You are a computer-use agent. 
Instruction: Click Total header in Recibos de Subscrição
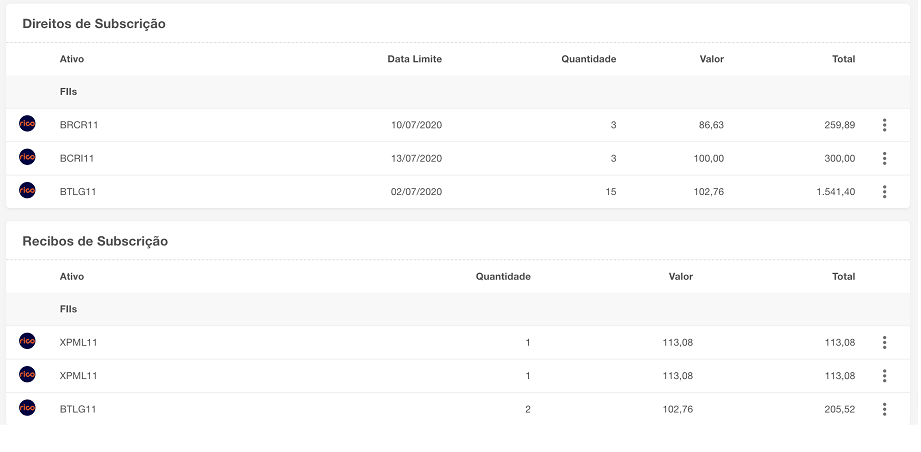(x=843, y=277)
